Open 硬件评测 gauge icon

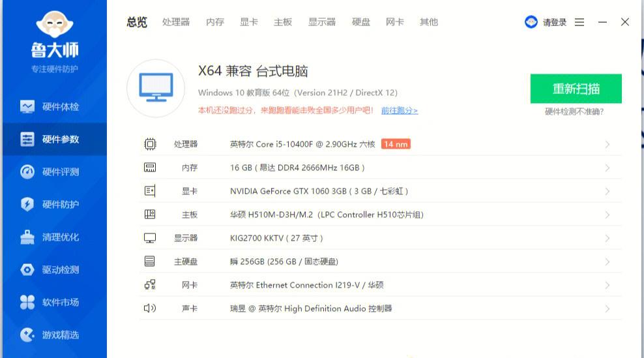27,172
